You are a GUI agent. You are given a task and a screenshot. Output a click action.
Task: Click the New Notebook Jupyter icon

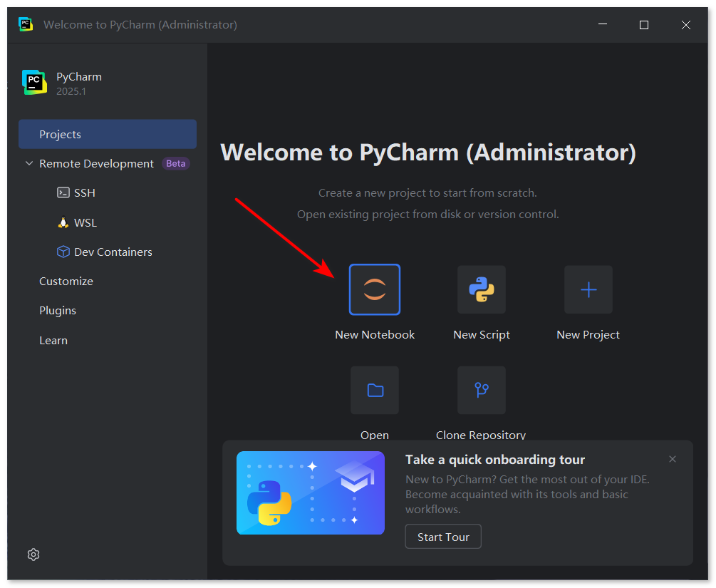pos(375,289)
